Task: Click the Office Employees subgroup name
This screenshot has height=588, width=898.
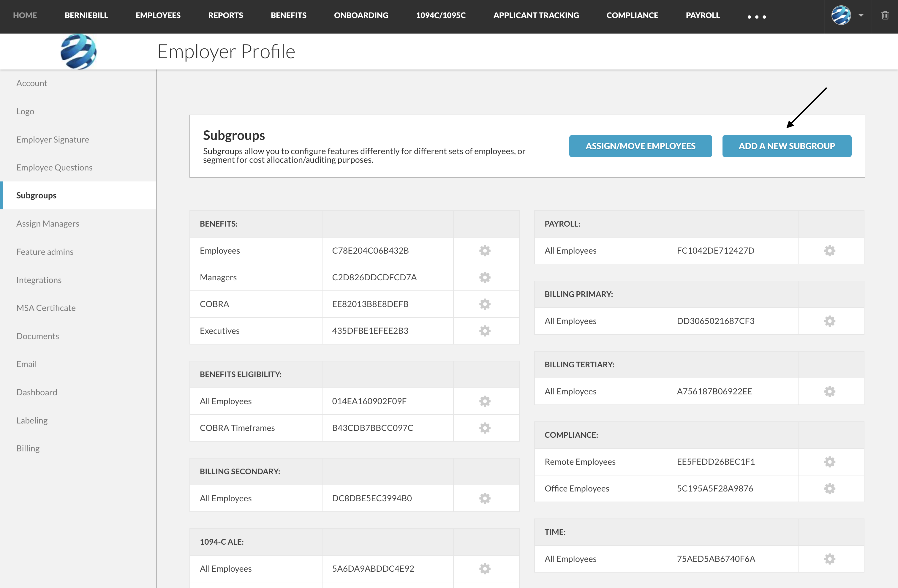Action: tap(577, 489)
